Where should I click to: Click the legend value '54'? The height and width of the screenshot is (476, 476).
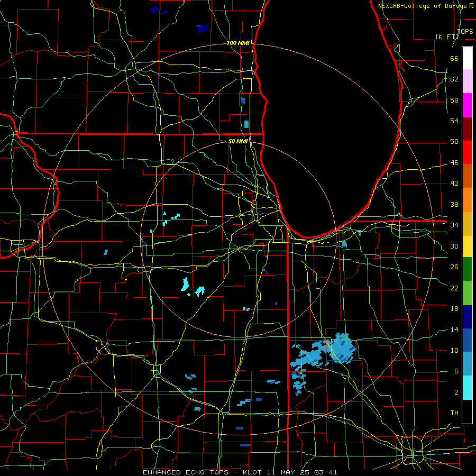click(x=454, y=121)
